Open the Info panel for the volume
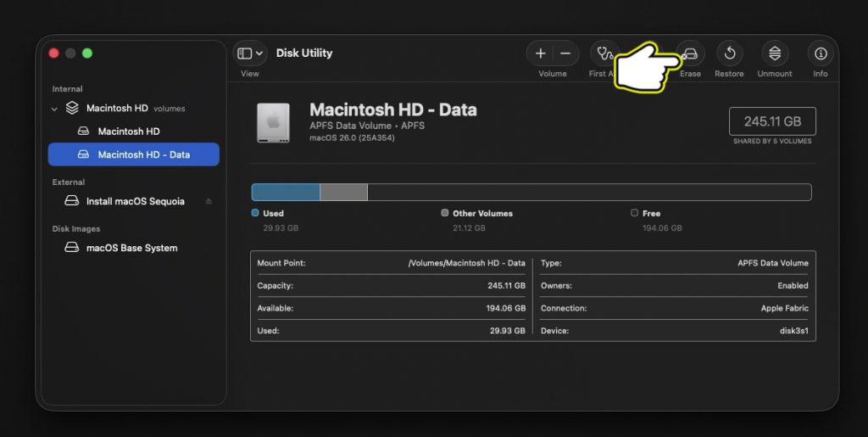 pyautogui.click(x=821, y=53)
